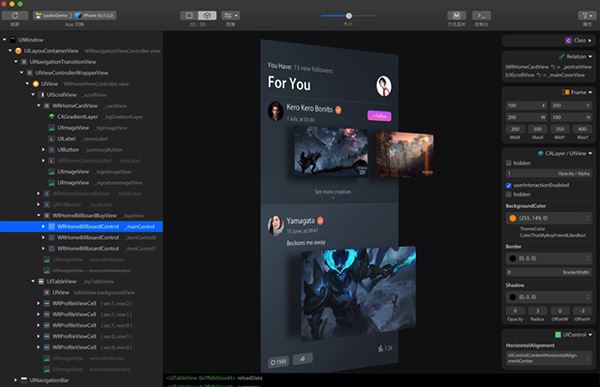Click the green UIControl section icon
The image size is (600, 387).
pyautogui.click(x=558, y=335)
